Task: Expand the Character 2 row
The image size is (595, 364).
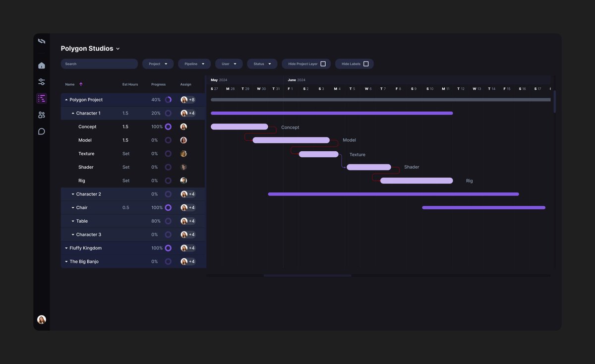Action: pos(73,194)
